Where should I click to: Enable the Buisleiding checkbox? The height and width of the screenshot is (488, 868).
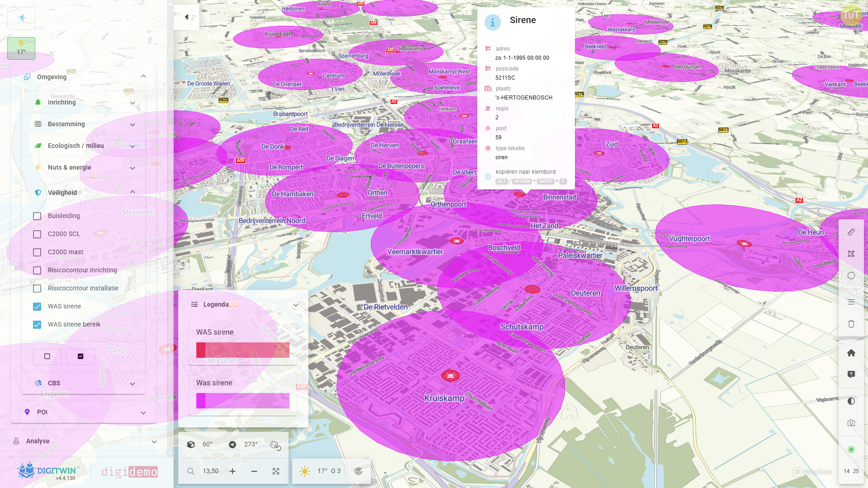[x=37, y=216]
